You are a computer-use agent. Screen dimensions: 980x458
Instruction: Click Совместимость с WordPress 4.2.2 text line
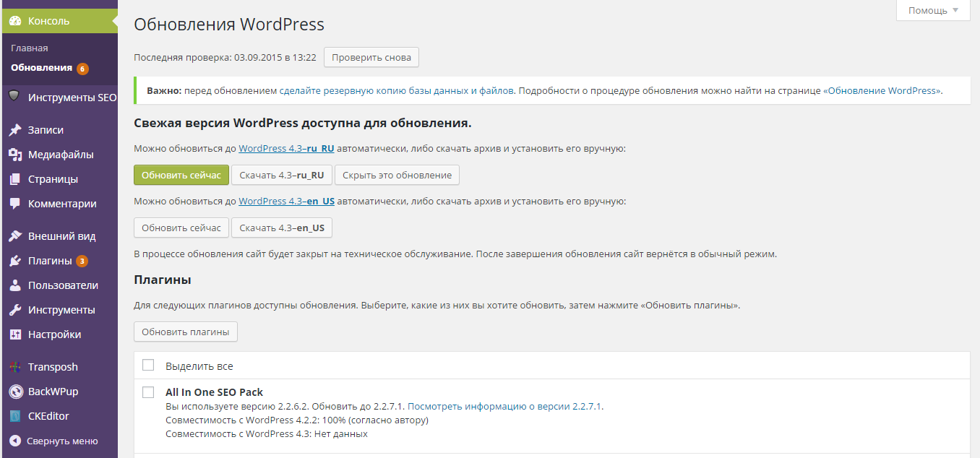(x=297, y=420)
